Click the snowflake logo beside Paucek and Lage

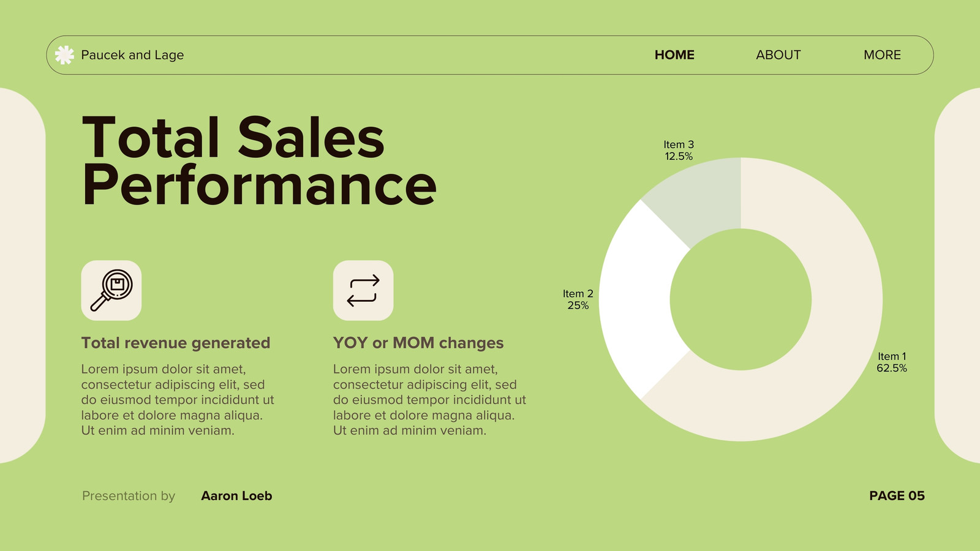64,55
